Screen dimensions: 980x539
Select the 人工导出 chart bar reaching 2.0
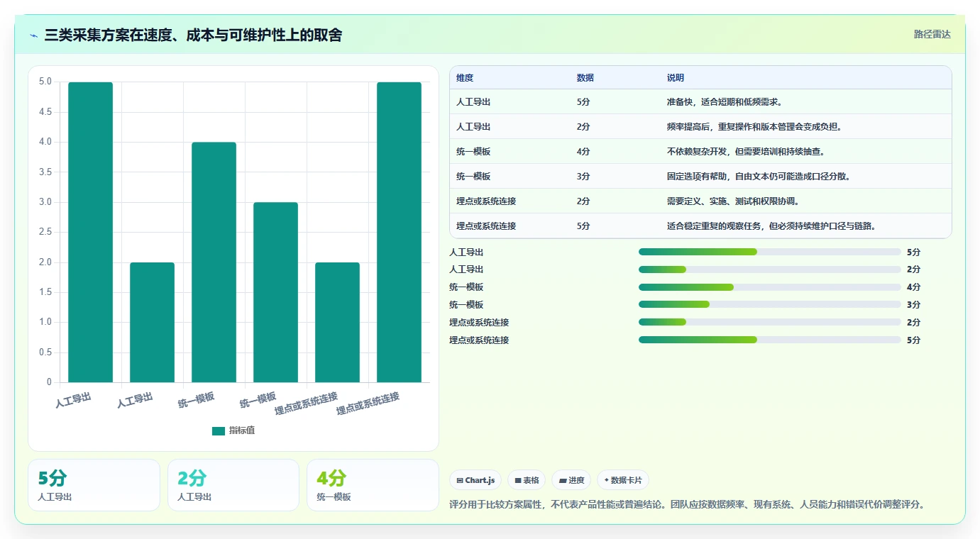click(x=152, y=322)
